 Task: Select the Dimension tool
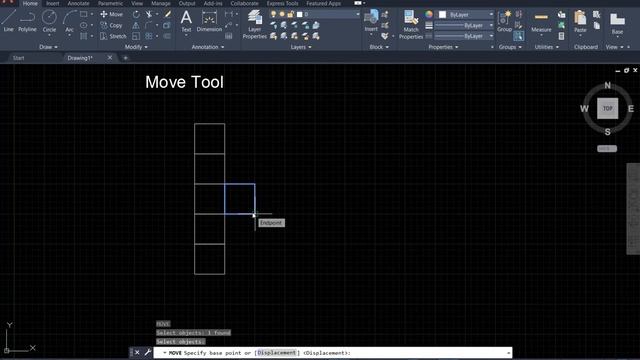pos(209,21)
